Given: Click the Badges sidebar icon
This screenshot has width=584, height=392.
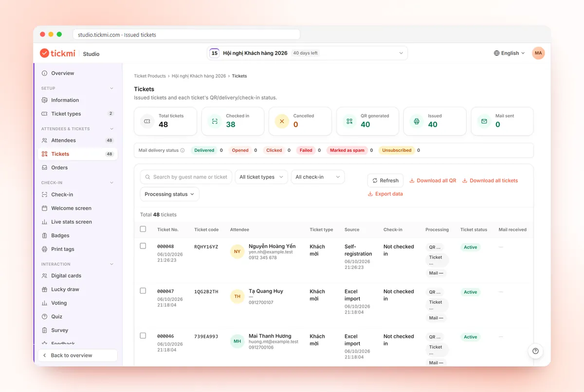Looking at the screenshot, I should point(44,235).
